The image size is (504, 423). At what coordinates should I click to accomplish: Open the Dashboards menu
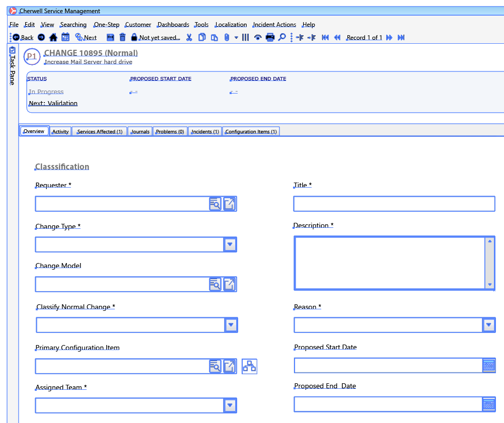pos(173,25)
